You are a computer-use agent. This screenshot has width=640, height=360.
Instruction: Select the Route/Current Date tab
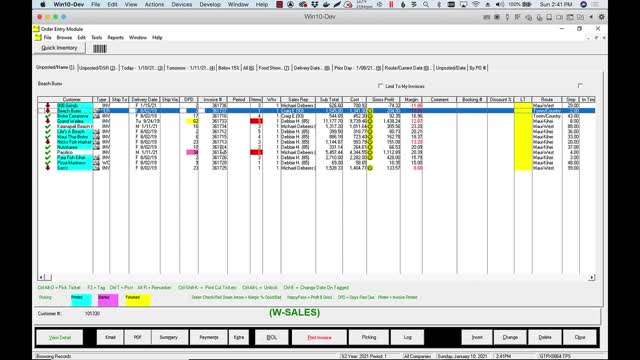point(407,68)
